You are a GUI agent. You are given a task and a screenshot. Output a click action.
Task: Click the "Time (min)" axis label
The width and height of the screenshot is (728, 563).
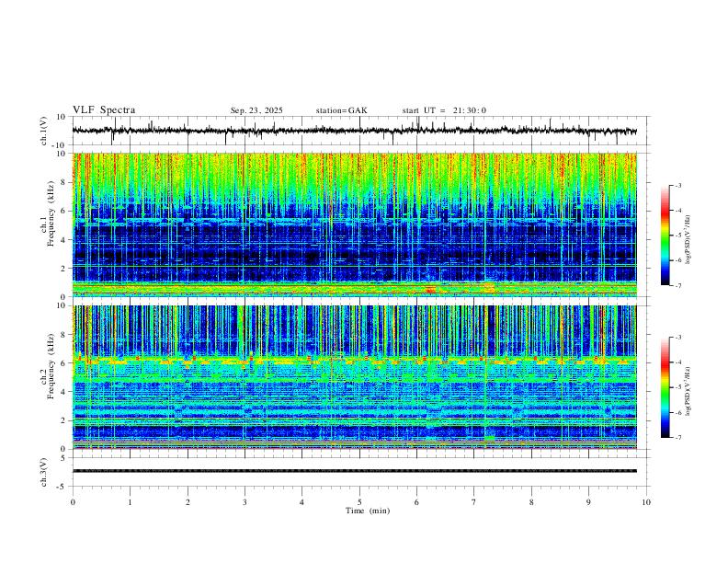click(x=368, y=511)
